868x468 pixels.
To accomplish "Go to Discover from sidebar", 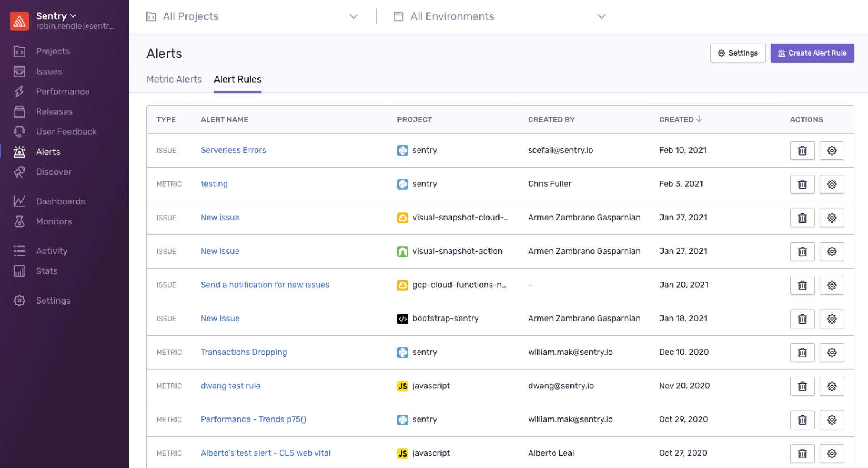I will [53, 172].
